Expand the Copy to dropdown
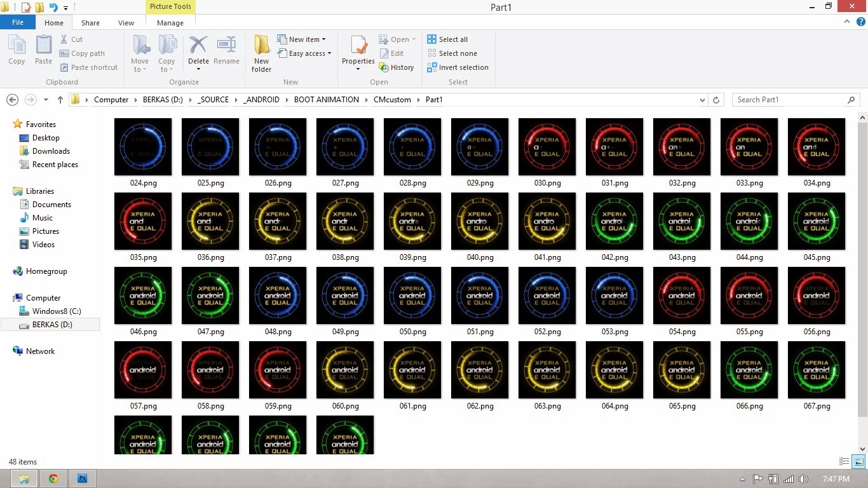868x488 pixels. tap(171, 70)
